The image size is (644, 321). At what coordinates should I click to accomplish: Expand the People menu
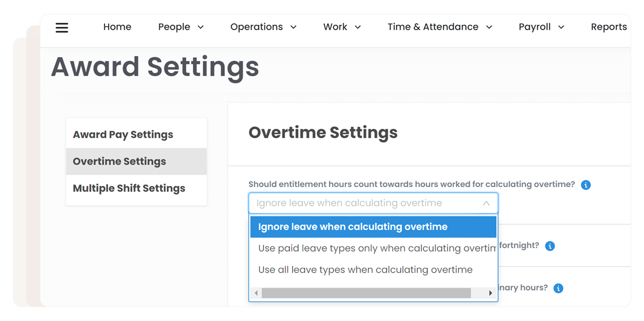[x=181, y=27]
